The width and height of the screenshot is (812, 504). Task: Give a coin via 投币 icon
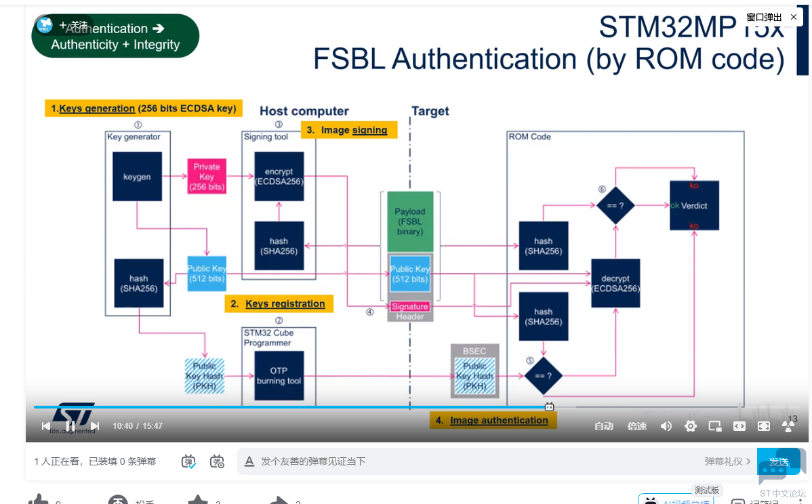pyautogui.click(x=117, y=499)
